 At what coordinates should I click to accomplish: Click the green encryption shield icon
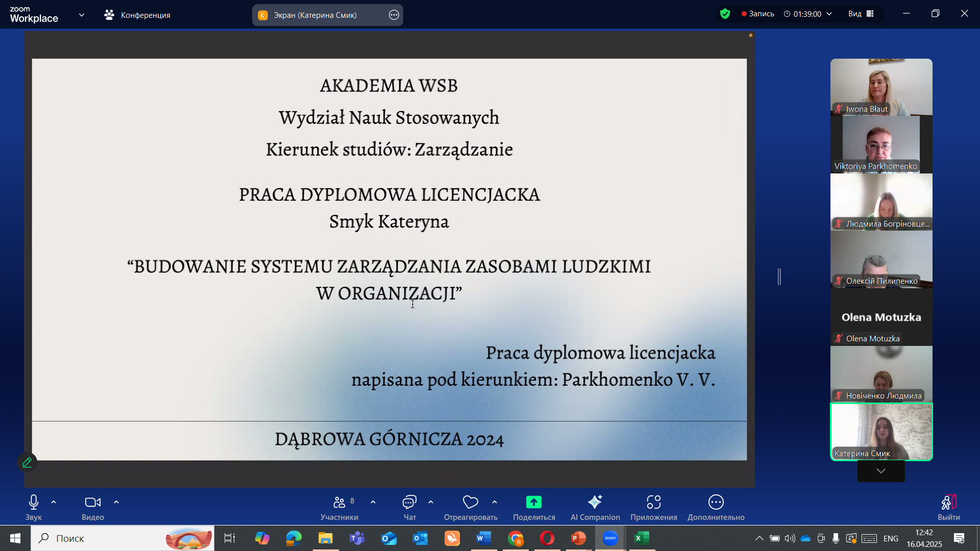pyautogui.click(x=725, y=14)
